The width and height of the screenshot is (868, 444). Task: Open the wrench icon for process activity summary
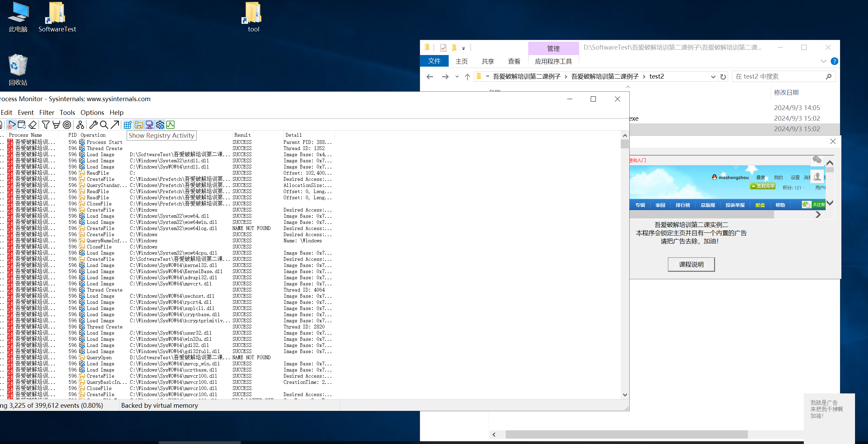tap(94, 125)
